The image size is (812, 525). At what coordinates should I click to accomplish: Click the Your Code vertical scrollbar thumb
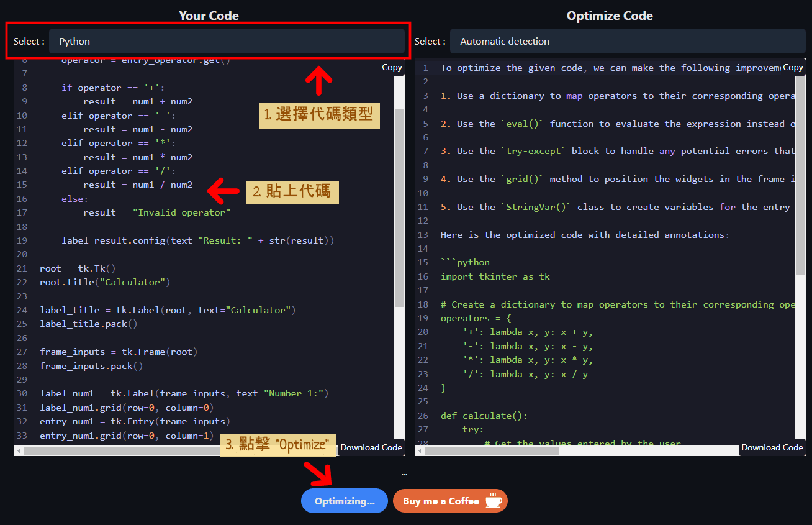tap(400, 205)
